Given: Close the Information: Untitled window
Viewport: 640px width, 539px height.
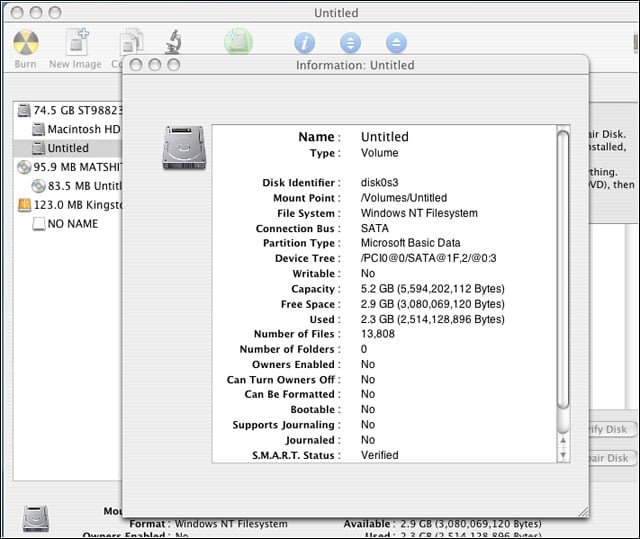Looking at the screenshot, I should (136, 64).
